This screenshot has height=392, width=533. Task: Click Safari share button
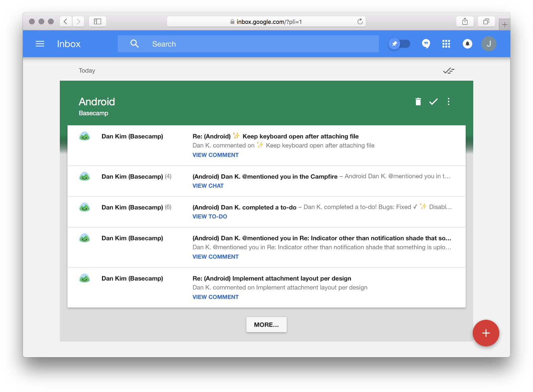point(465,22)
